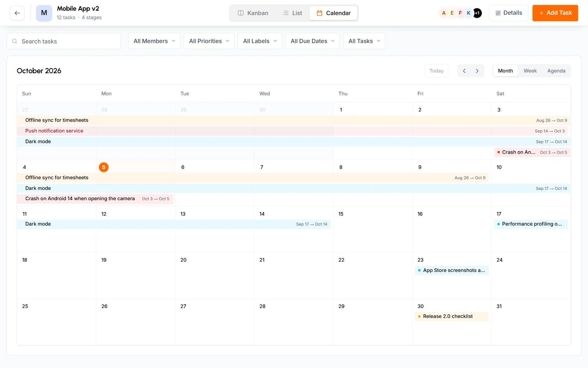588x368 pixels.
Task: Click date 31 in the calendar
Action: click(x=499, y=306)
